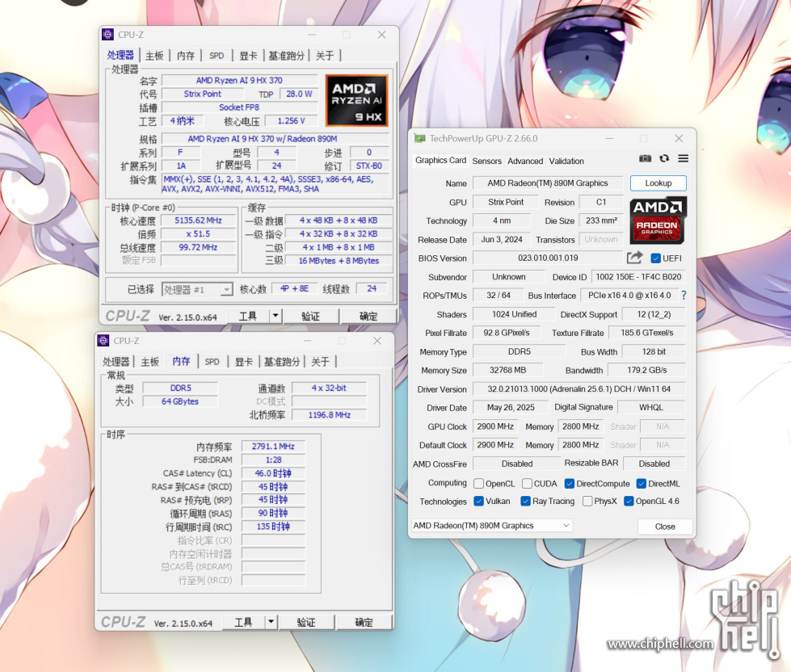Toggle the DirectCompute checkbox
791x672 pixels.
570,484
